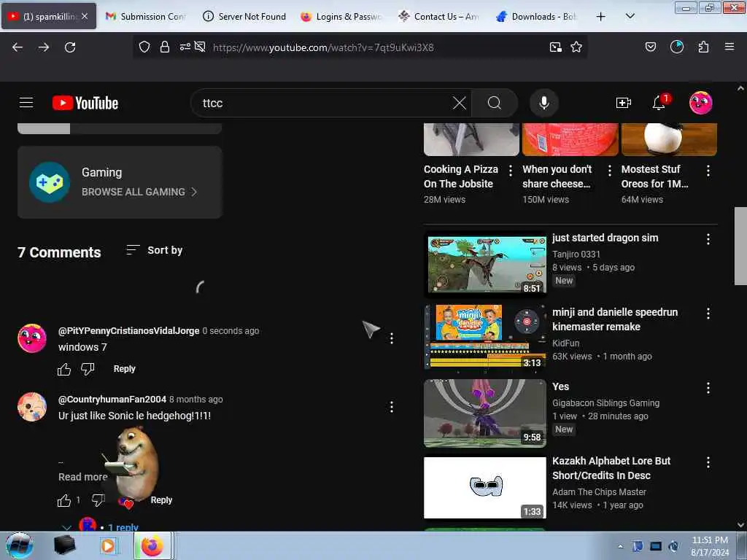Clear the search box with the X icon
Screen dimensions: 747x560
pyautogui.click(x=460, y=103)
